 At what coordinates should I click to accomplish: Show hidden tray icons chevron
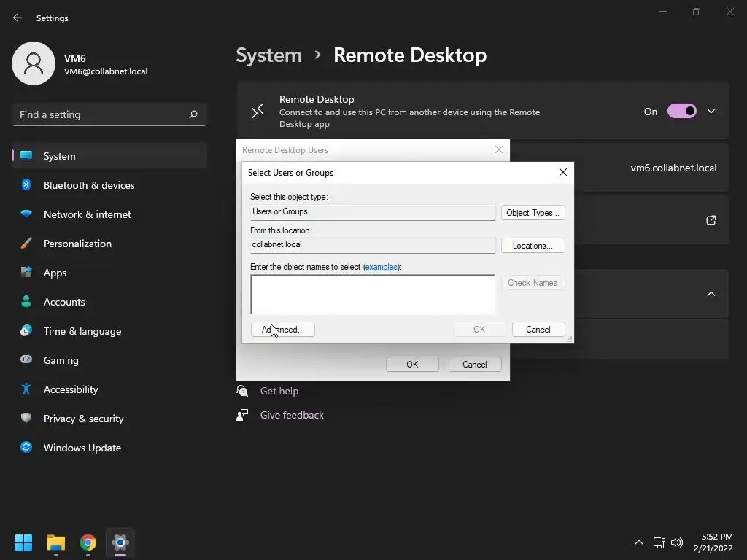coord(639,542)
